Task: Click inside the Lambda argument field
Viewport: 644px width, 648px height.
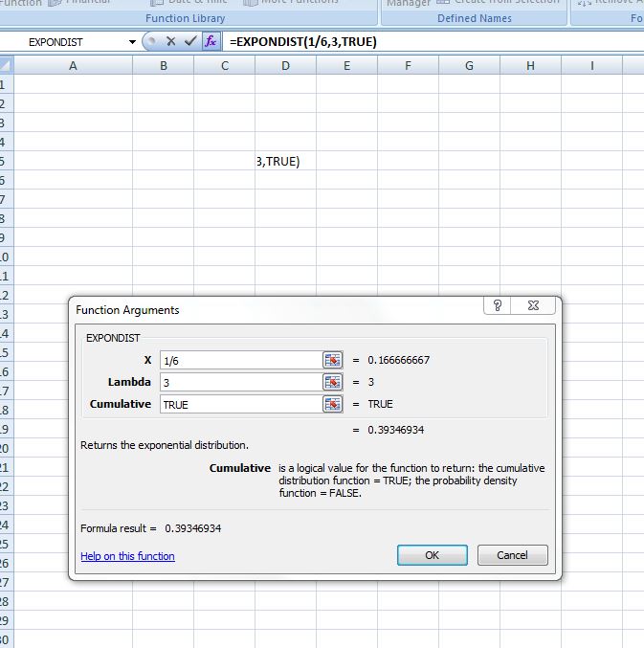Action: (x=239, y=382)
